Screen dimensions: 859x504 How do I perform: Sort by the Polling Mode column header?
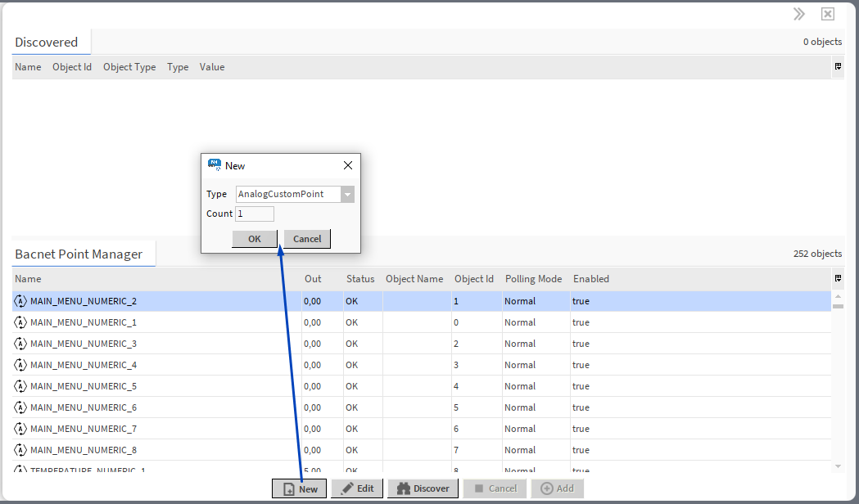[x=533, y=279]
